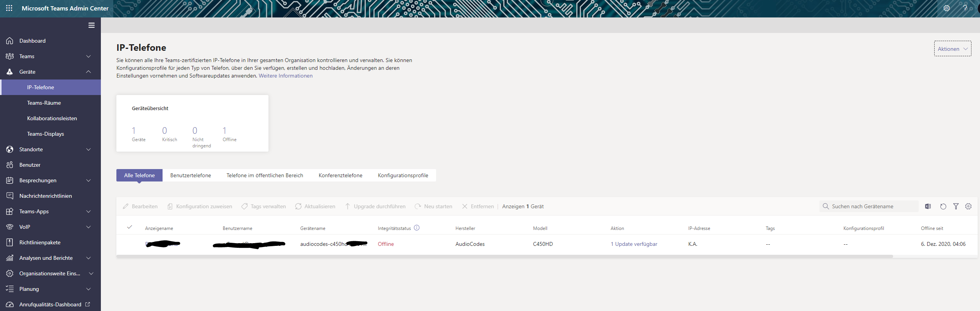Export table to Excel icon
Image resolution: width=980 pixels, height=311 pixels.
(x=928, y=206)
